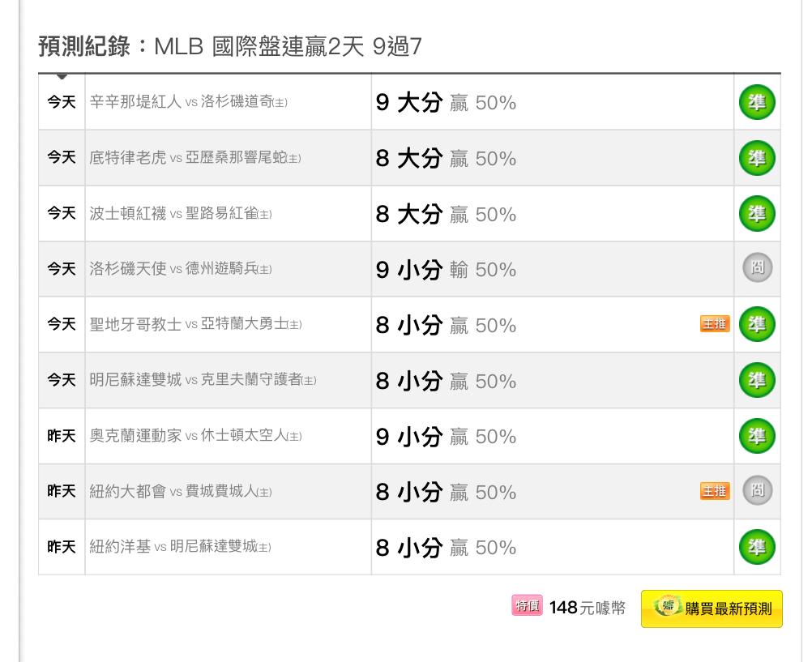Click the 148 元噱幣 price text
Viewport: 812px width, 662px height.
point(587,608)
